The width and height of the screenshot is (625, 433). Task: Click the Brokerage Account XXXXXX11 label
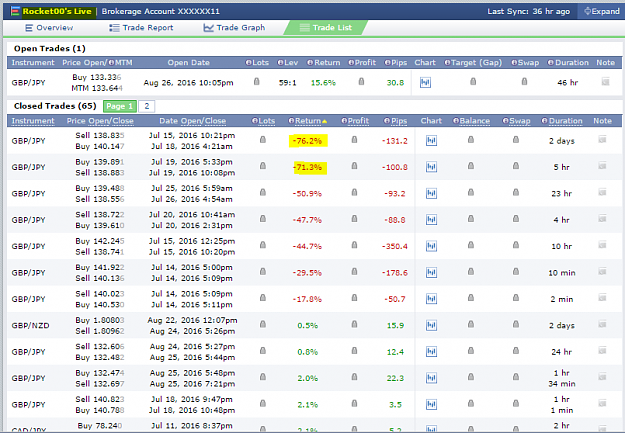point(161,11)
